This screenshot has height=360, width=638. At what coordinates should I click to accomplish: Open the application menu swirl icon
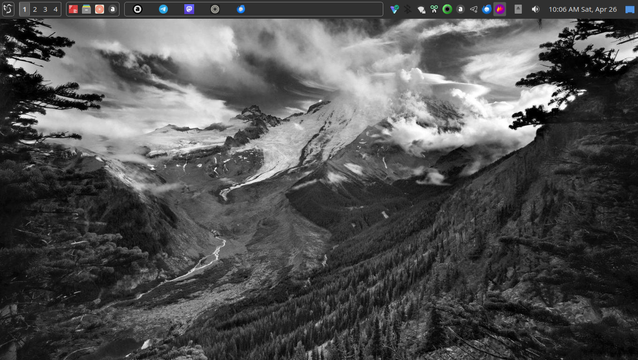8,9
